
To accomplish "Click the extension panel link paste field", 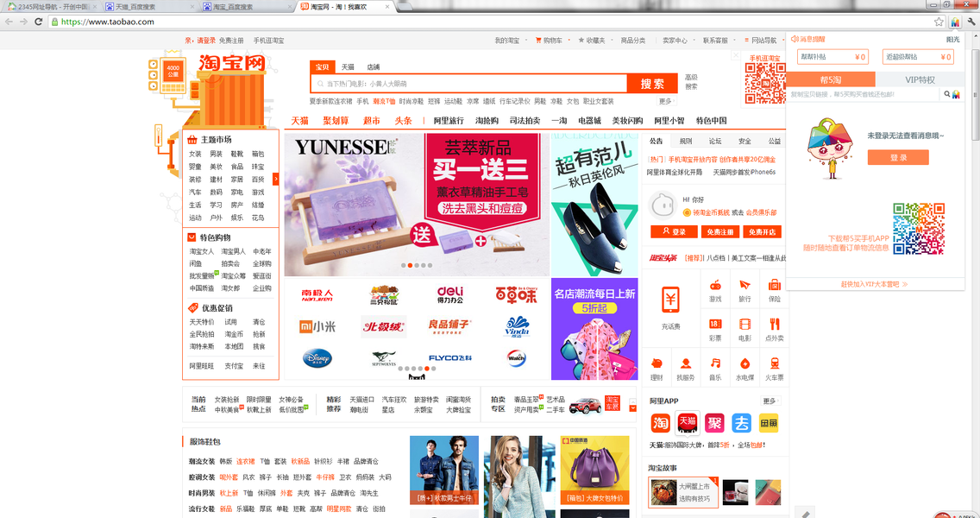I will pos(864,94).
